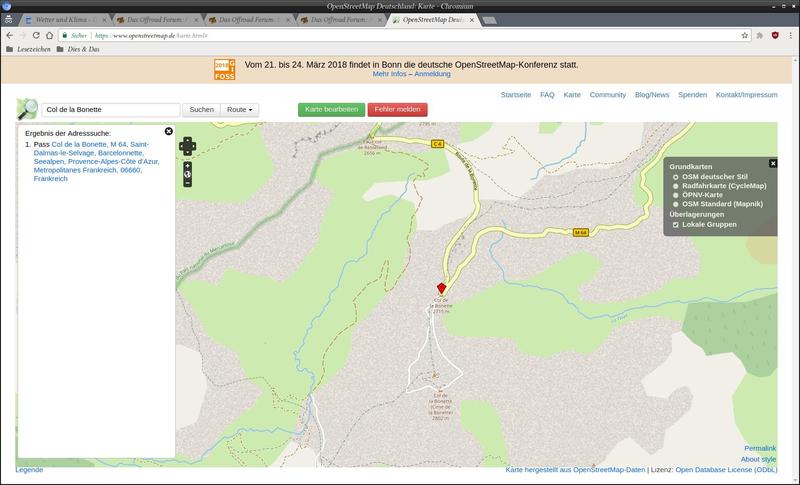Bookmark this page with the star
Viewport: 800px width, 485px height.
tap(744, 35)
